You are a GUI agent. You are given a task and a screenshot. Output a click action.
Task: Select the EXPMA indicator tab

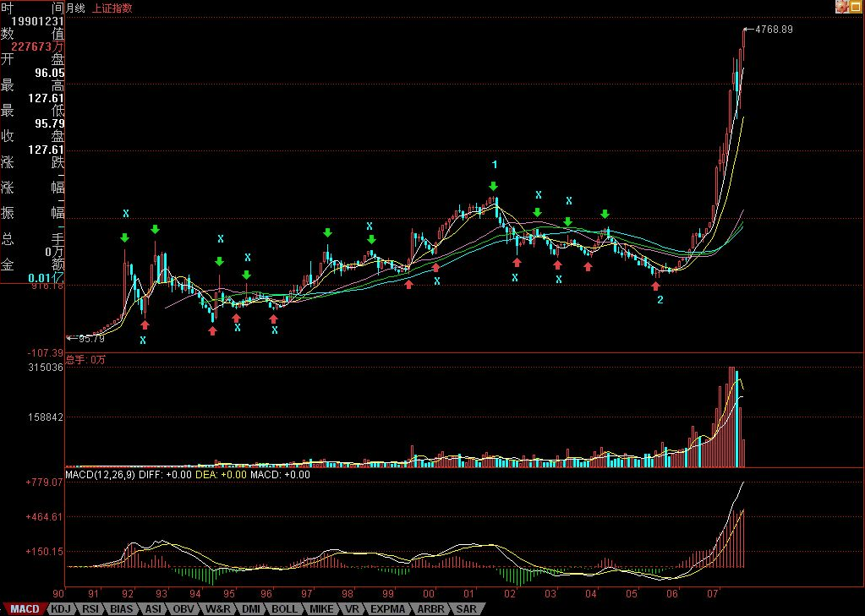click(x=388, y=608)
